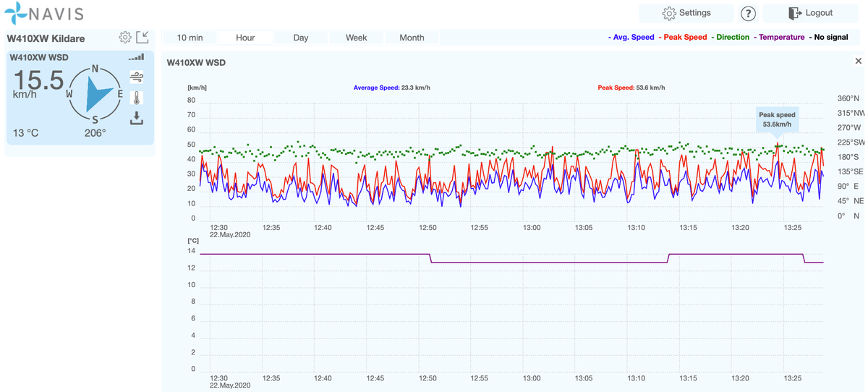Click the [km/h] axis unit label
Image resolution: width=868 pixels, height=392 pixels.
(197, 88)
